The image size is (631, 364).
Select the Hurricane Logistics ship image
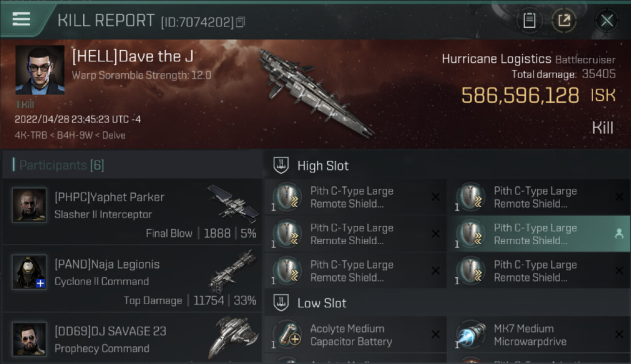[315, 92]
